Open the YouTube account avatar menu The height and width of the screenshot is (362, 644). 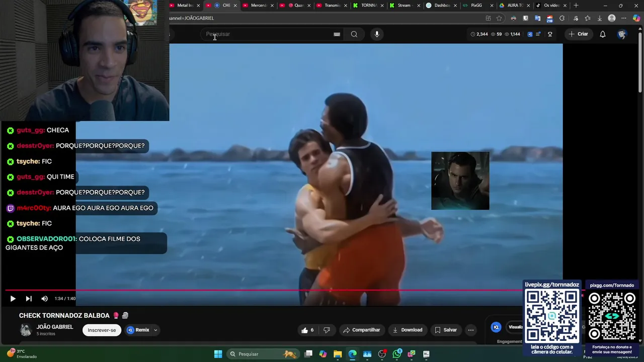point(622,34)
